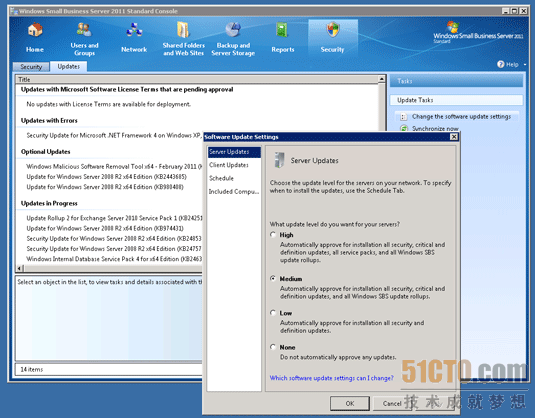Select update row KB2443685
This screenshot has width=535, height=418.
(x=106, y=177)
